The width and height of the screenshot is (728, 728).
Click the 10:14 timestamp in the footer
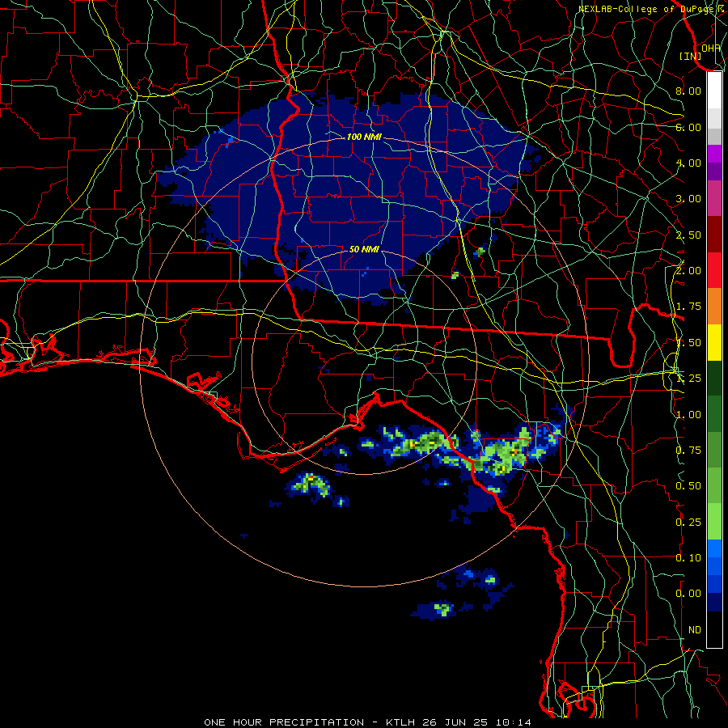(x=514, y=722)
